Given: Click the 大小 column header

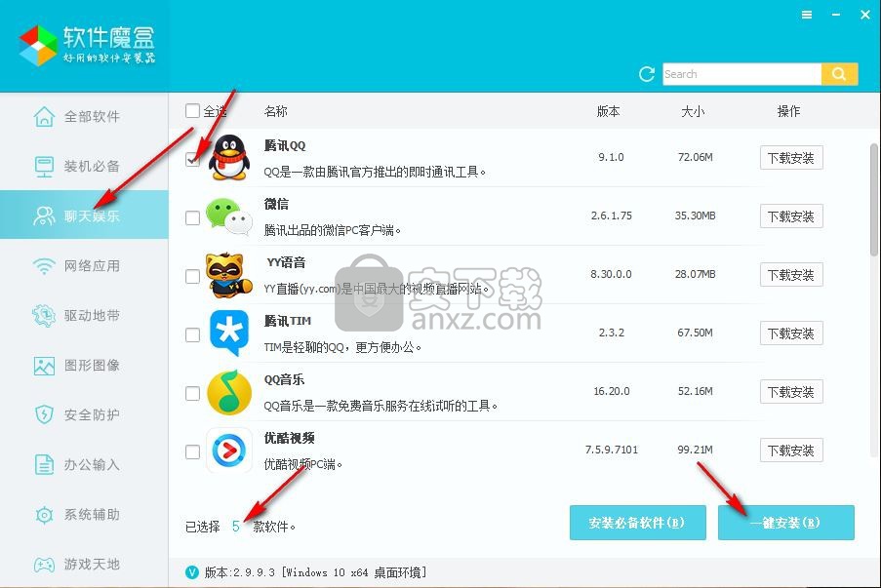Looking at the screenshot, I should 693,111.
